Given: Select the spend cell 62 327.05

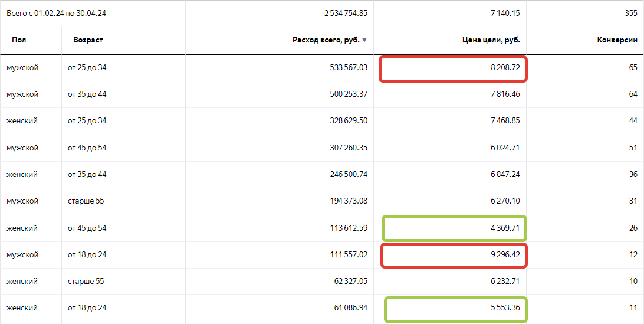Looking at the screenshot, I should click(350, 282).
